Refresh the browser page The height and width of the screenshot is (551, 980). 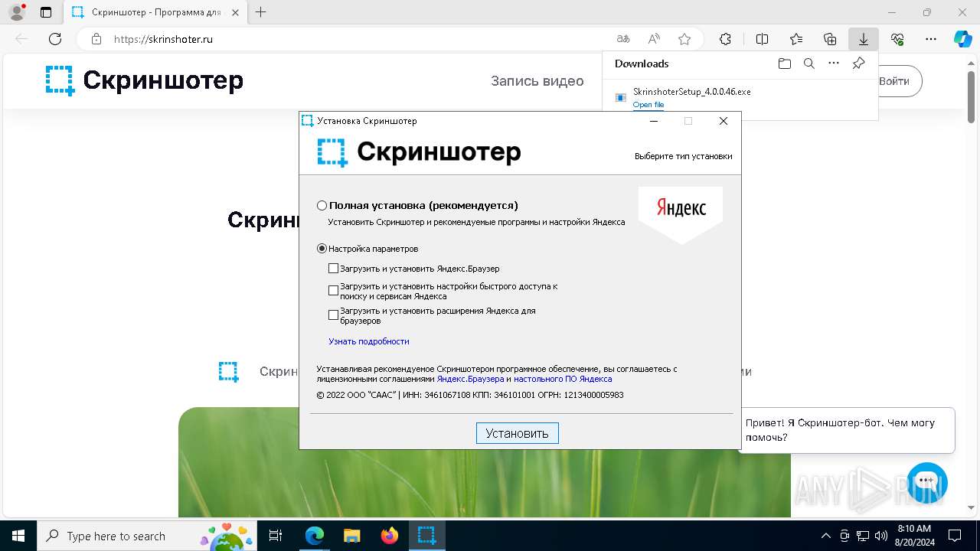[x=55, y=39]
